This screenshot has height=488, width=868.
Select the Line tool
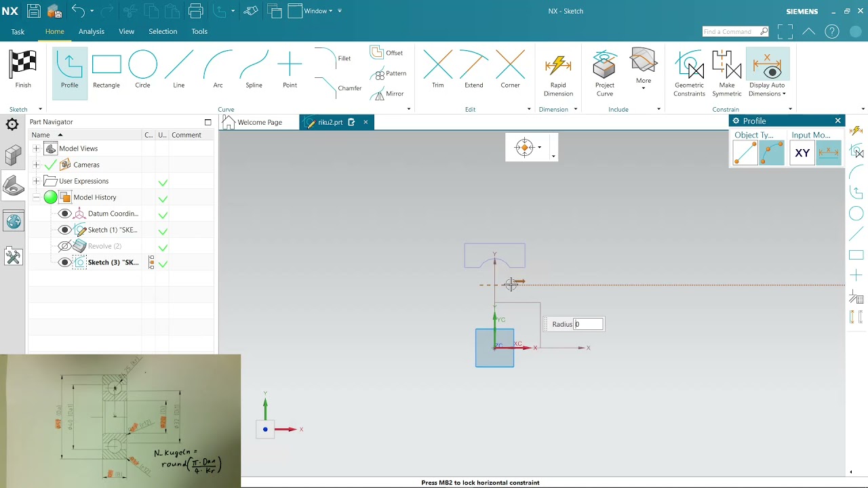(x=179, y=70)
